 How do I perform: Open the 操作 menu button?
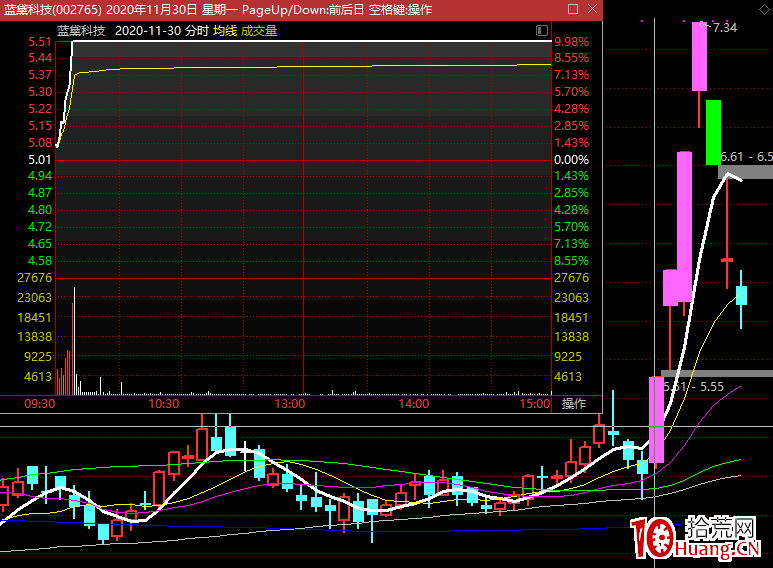click(574, 404)
